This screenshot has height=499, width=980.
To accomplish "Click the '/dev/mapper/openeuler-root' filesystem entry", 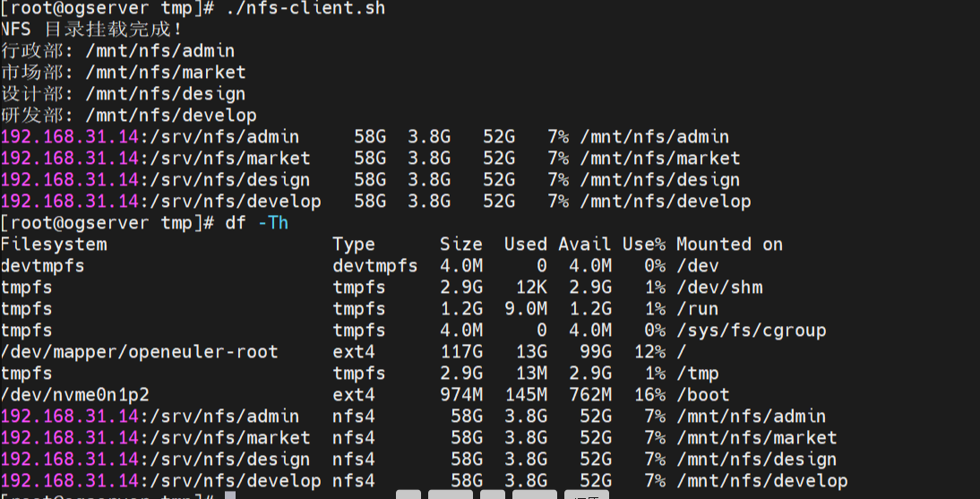I will (140, 351).
